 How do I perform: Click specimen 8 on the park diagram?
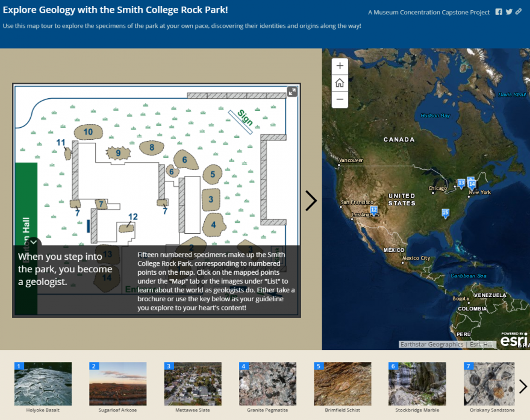[x=152, y=148]
